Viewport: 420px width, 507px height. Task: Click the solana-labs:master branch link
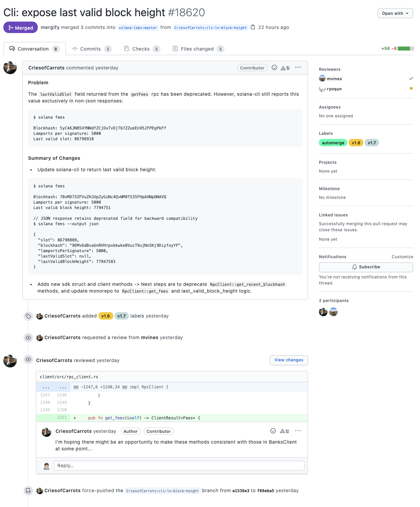(138, 28)
